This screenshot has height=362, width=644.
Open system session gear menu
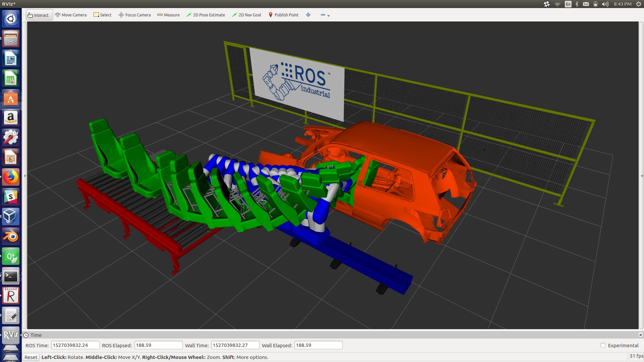(639, 4)
